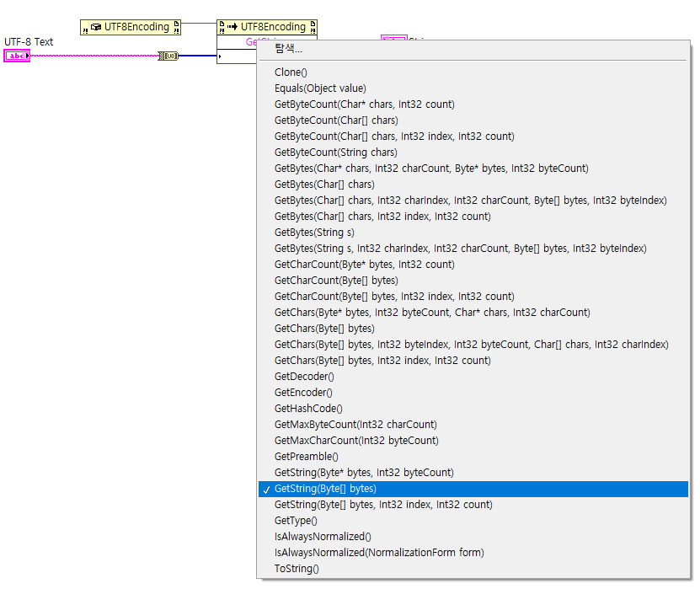700x589 pixels.
Task: Choose GetByteCount(Char[] chars, Int32 index, Int32 count)
Action: click(473, 137)
